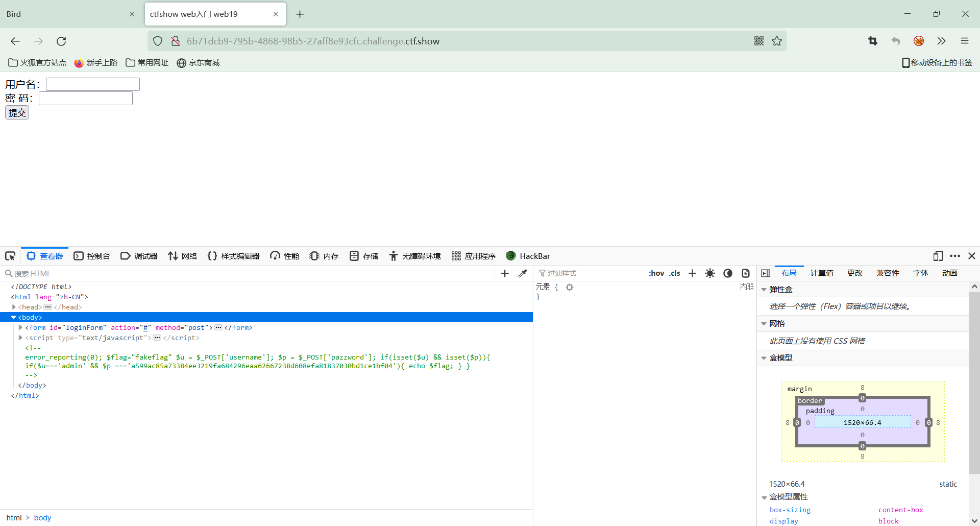Open the Network (网络) tab

tap(182, 256)
